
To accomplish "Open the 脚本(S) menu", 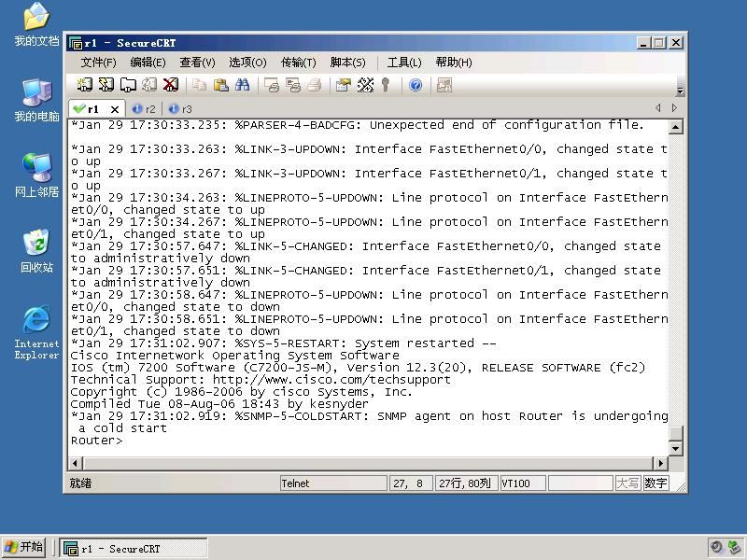I will 347,63.
